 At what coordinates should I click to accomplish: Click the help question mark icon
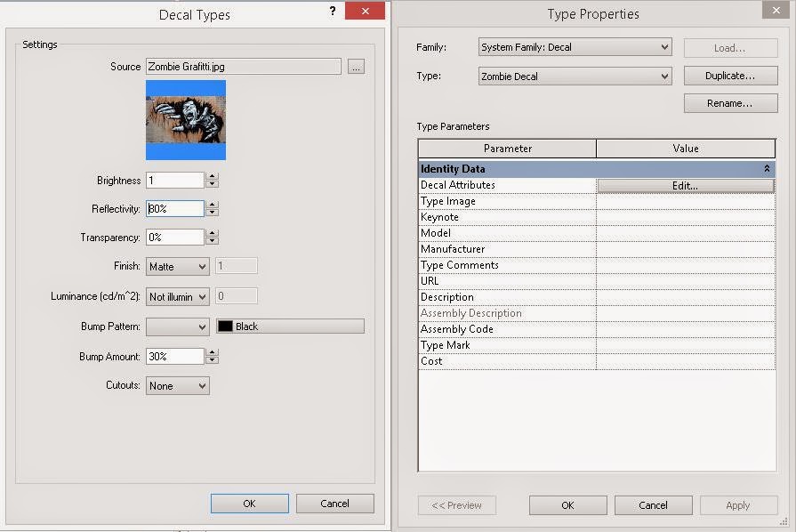[x=332, y=12]
